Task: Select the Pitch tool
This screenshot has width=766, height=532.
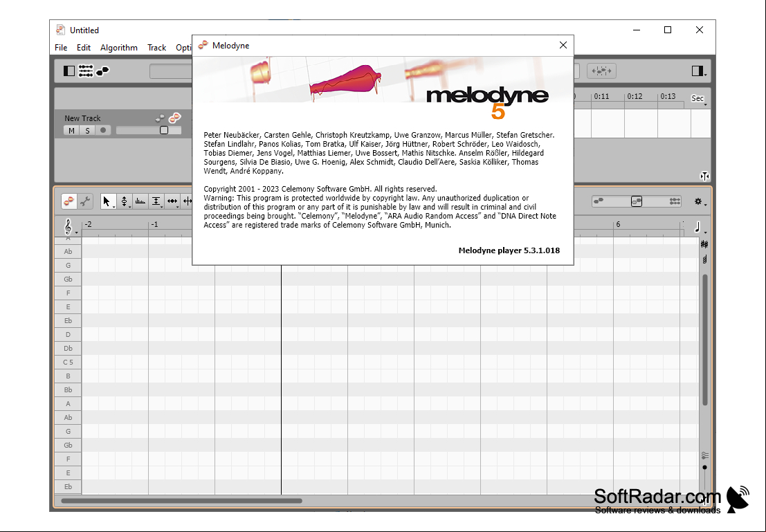Action: point(124,201)
